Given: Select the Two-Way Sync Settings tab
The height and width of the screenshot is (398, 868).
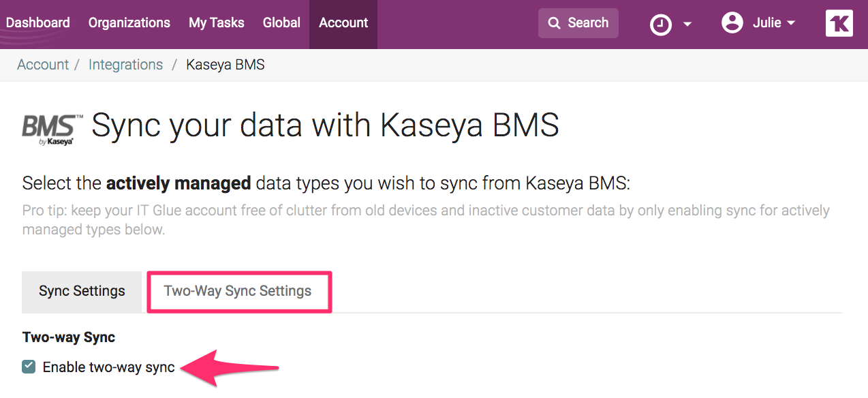Looking at the screenshot, I should (238, 291).
